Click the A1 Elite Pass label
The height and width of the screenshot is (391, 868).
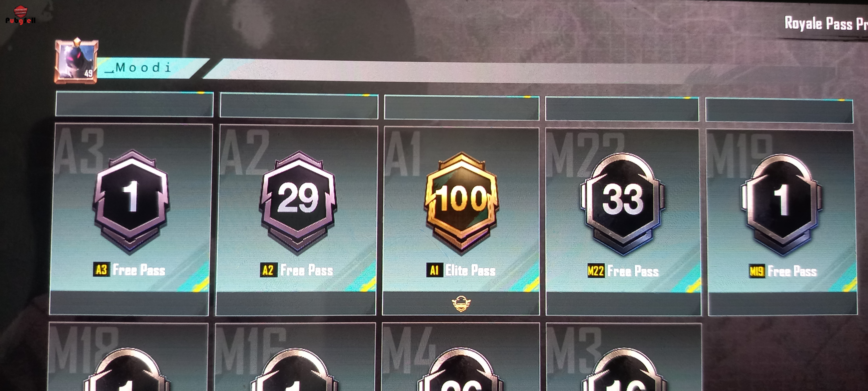pyautogui.click(x=461, y=270)
